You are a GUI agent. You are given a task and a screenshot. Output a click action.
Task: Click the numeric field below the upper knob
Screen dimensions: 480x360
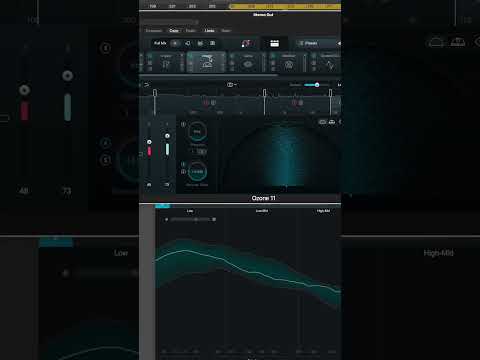coord(199,152)
